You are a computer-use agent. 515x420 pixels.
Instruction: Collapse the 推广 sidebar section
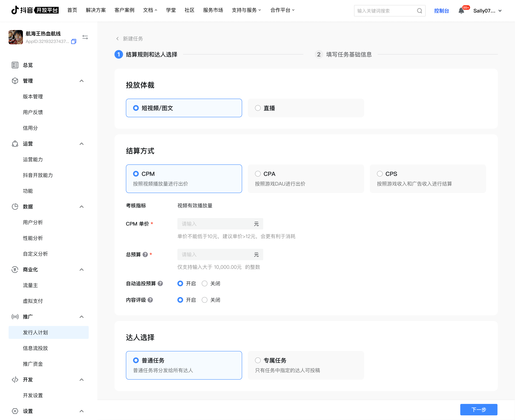point(82,317)
